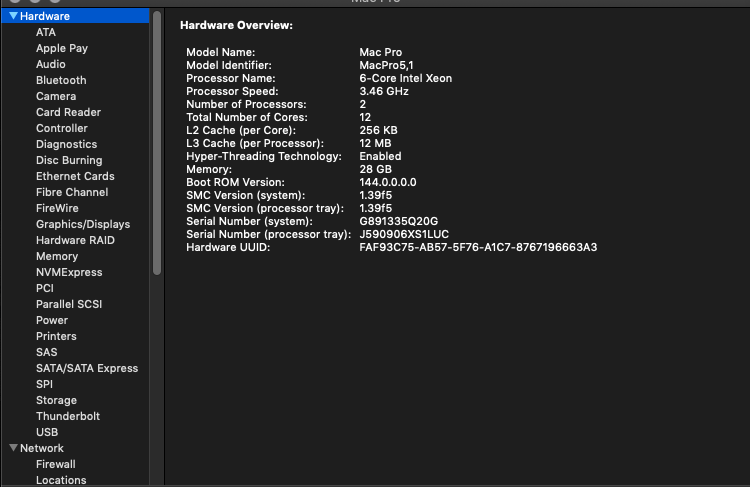Image resolution: width=750 pixels, height=487 pixels.
Task: Select Apple Pay in the sidebar
Action: 62,48
